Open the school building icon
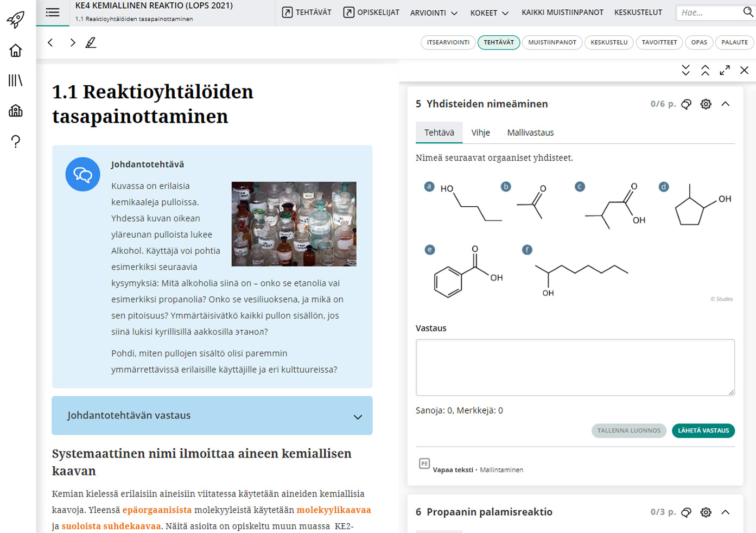The image size is (756, 533). [16, 111]
